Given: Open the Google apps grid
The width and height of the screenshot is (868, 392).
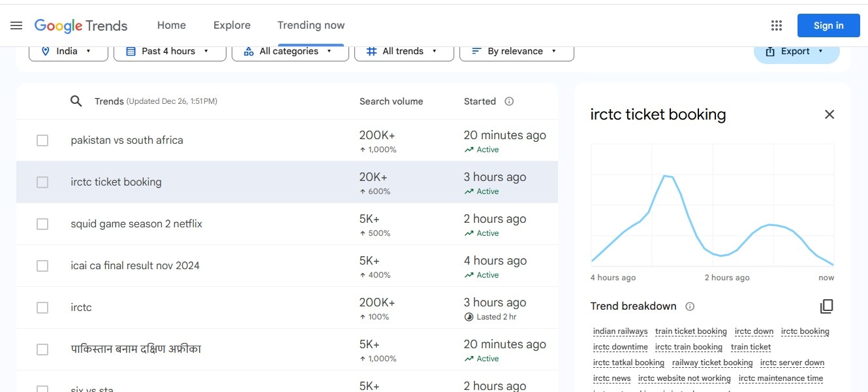Looking at the screenshot, I should 776,25.
